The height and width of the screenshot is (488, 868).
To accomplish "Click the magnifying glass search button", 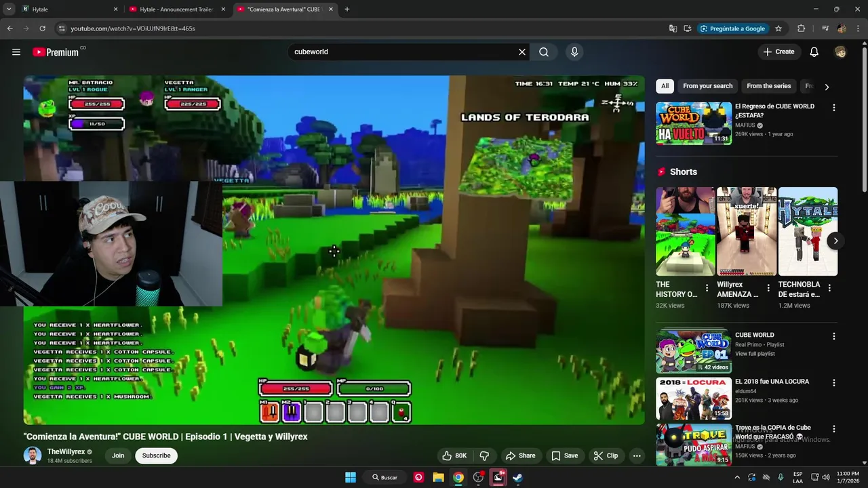I will 544,52.
